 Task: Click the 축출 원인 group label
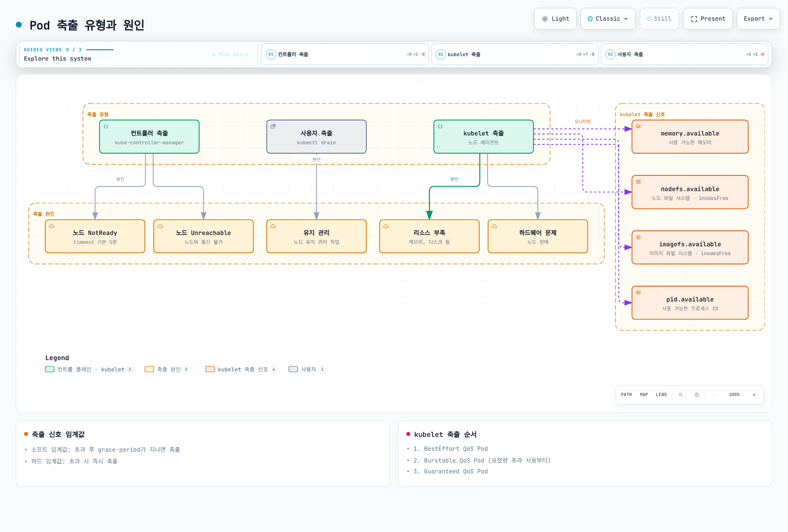click(43, 214)
